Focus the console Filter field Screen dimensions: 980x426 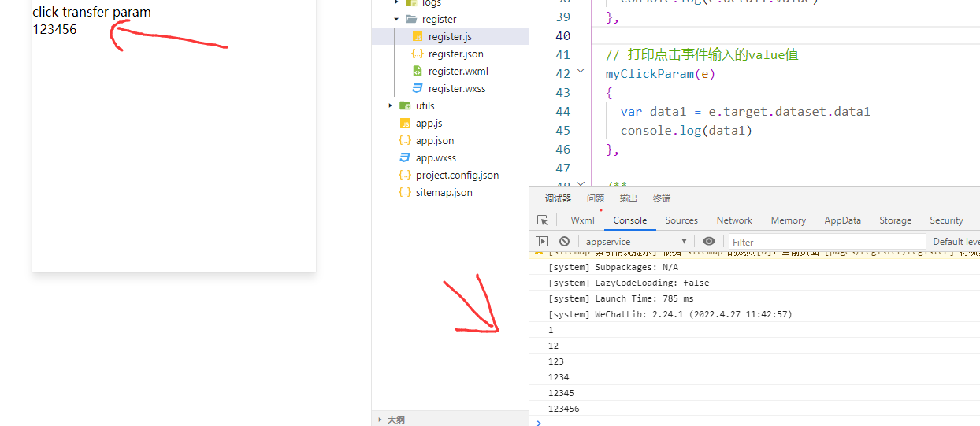tap(827, 242)
